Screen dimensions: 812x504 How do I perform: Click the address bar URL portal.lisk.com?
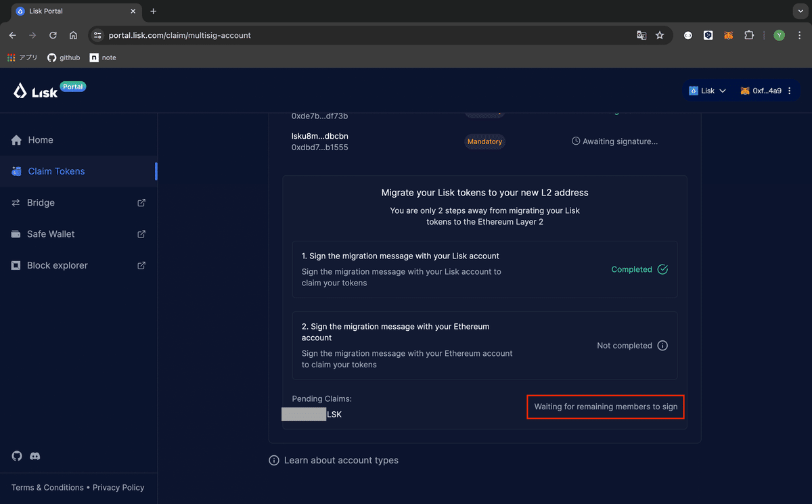(x=179, y=35)
